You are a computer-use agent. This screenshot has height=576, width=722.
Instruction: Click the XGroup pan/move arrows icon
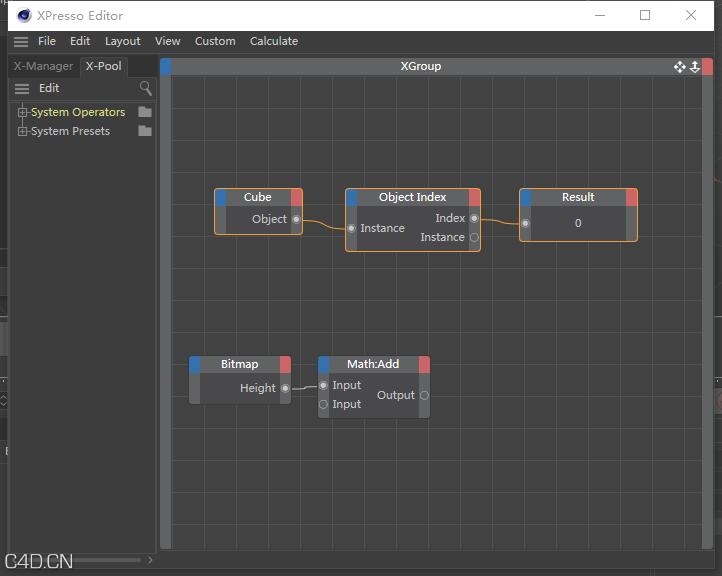pos(680,67)
